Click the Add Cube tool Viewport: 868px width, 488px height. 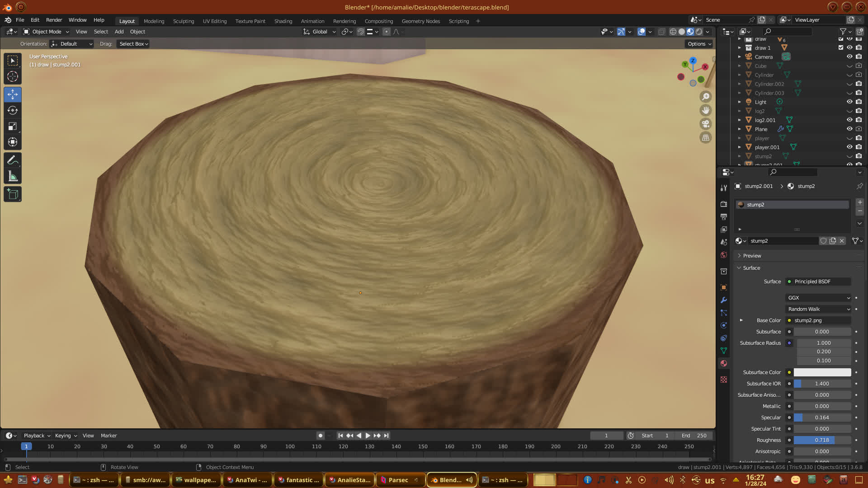pyautogui.click(x=13, y=195)
